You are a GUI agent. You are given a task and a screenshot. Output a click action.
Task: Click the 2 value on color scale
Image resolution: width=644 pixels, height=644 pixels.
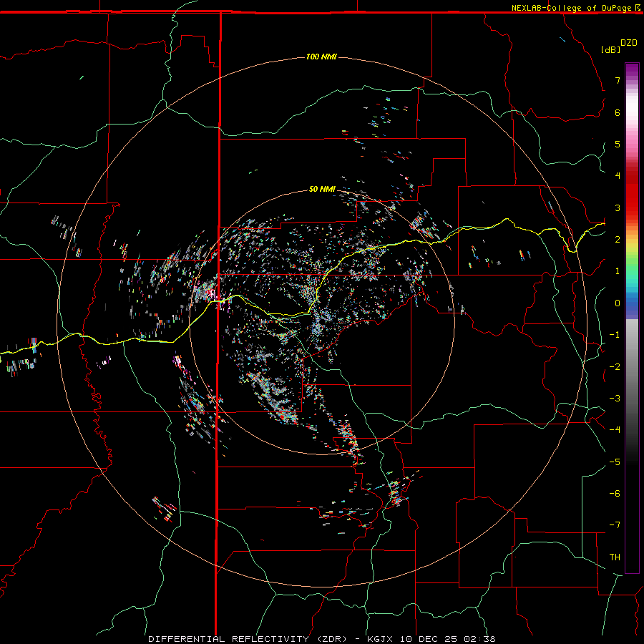coord(618,240)
